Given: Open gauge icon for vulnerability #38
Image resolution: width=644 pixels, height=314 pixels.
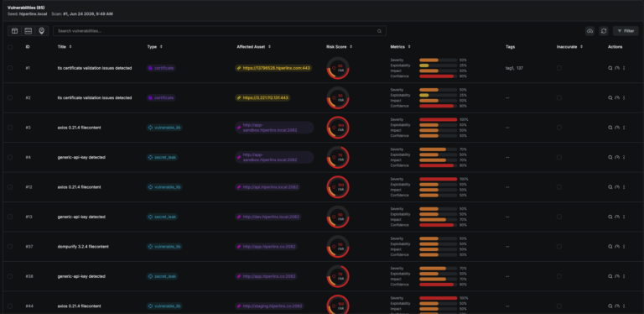Looking at the screenshot, I should tap(617, 276).
